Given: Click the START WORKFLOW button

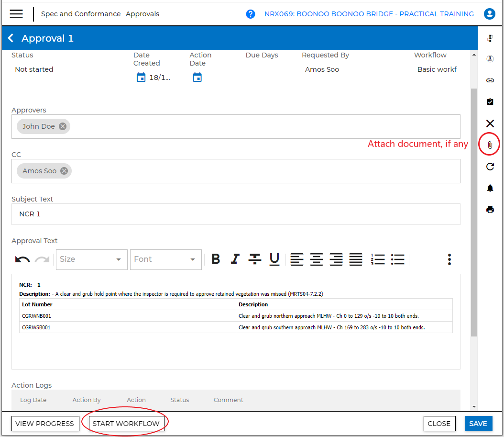Looking at the screenshot, I should (x=127, y=424).
